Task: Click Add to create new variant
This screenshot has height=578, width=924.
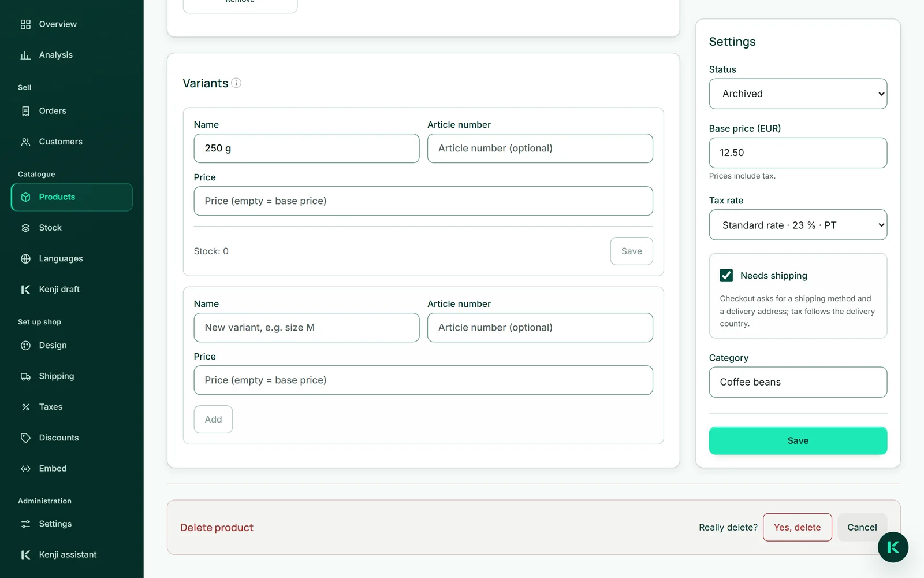Action: (213, 419)
